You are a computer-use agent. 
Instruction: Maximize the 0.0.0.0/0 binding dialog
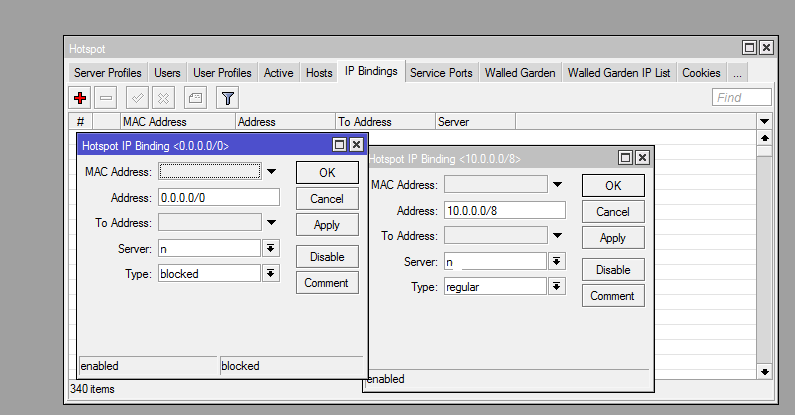point(339,145)
